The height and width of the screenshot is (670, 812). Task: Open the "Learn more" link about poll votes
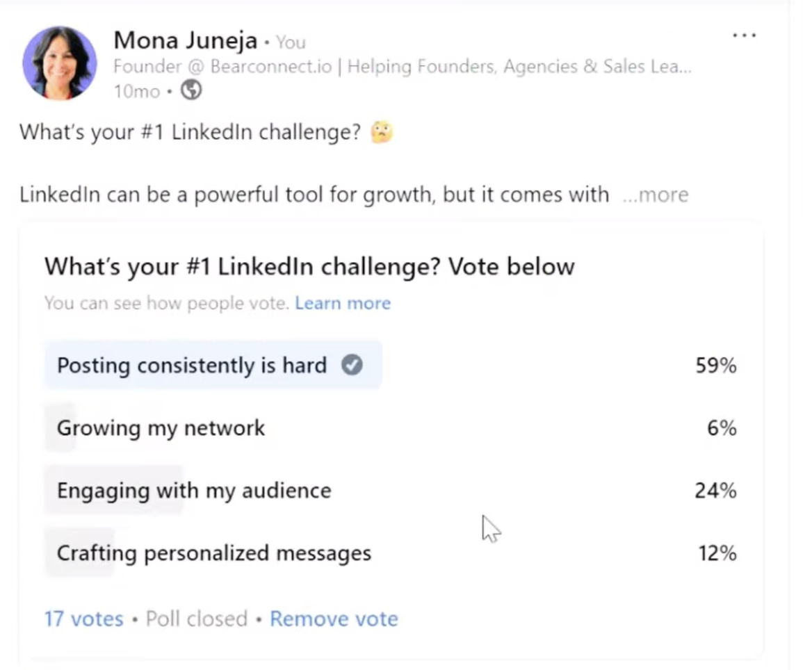coord(343,303)
